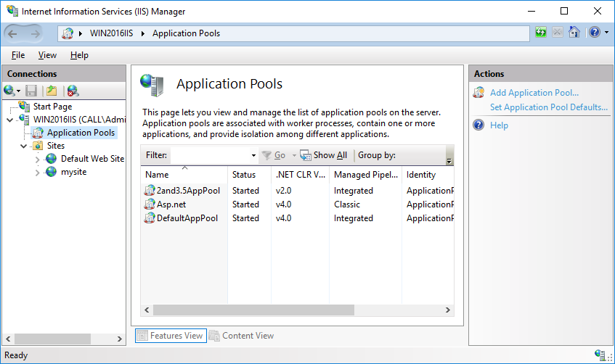Click the Up folder icon in Connections
The image size is (615, 364).
52,91
